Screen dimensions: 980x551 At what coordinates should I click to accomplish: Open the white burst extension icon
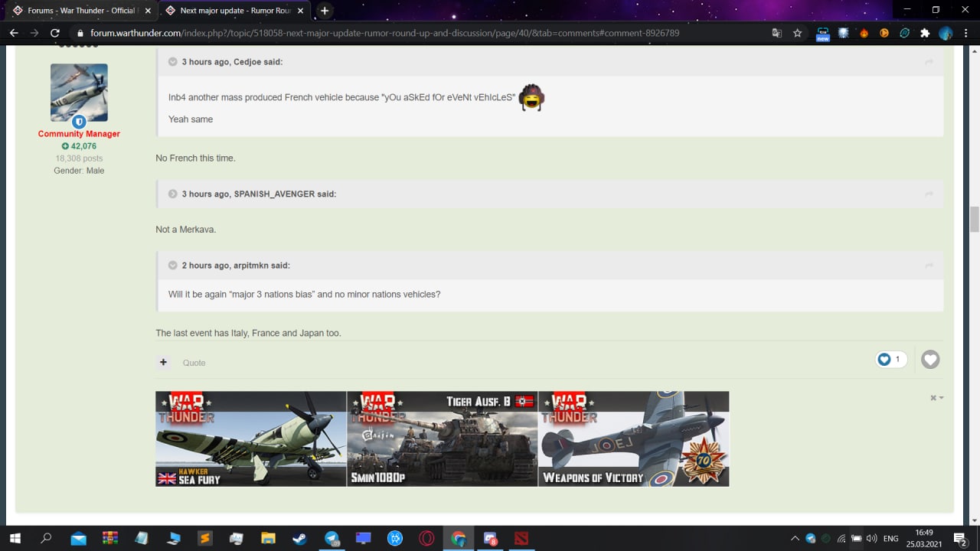(844, 33)
